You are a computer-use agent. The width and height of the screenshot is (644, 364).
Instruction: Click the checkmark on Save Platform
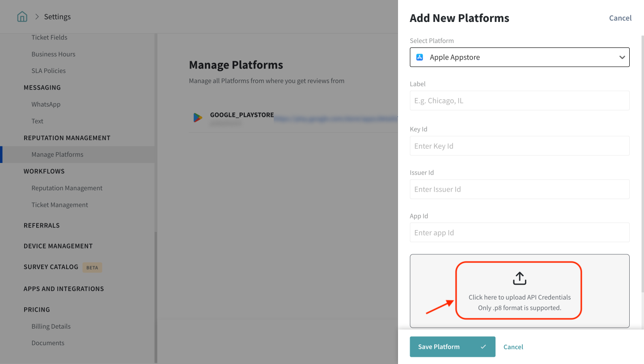pyautogui.click(x=483, y=347)
